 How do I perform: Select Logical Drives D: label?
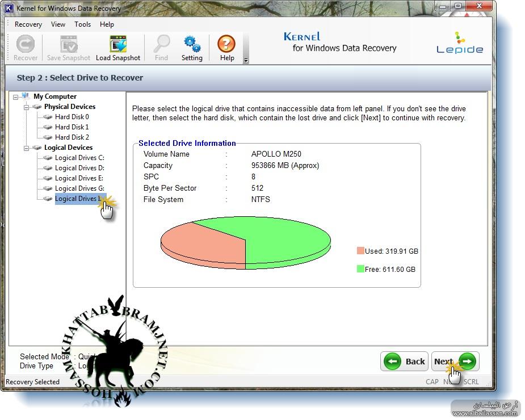[79, 168]
